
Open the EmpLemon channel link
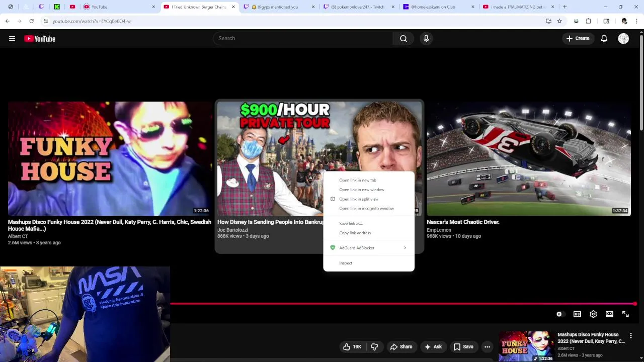tap(439, 230)
